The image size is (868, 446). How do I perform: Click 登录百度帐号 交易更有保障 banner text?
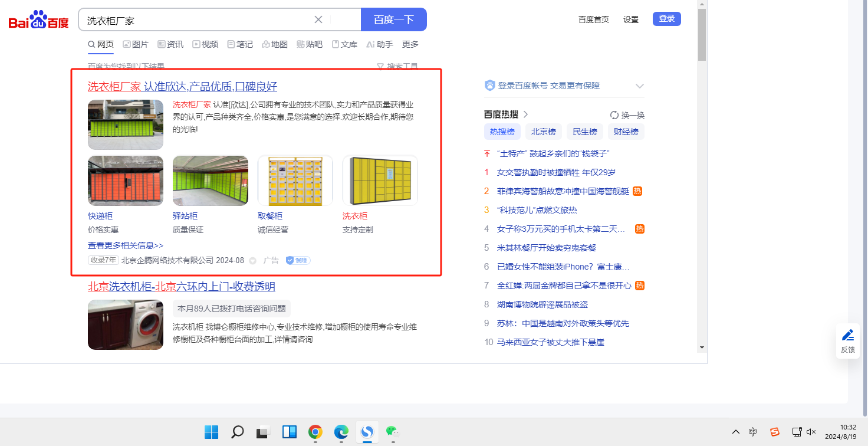tap(549, 86)
